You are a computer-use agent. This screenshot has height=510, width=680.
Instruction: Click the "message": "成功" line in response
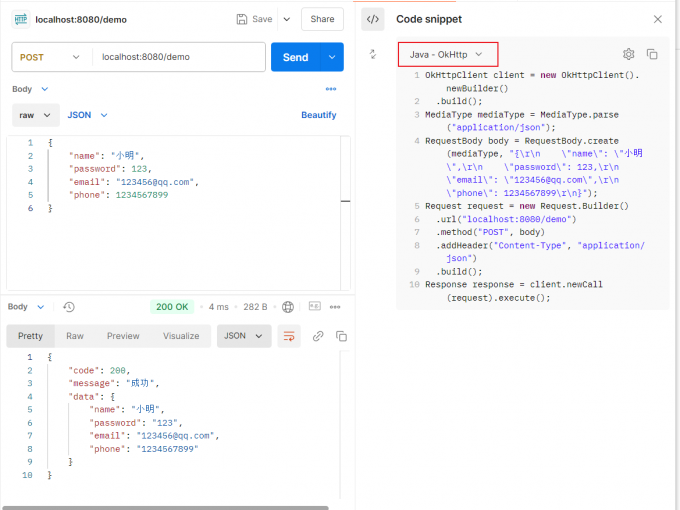click(114, 383)
